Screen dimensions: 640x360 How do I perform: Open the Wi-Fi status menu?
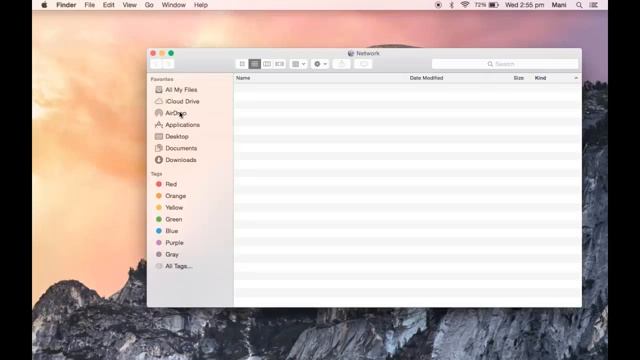[x=464, y=5]
